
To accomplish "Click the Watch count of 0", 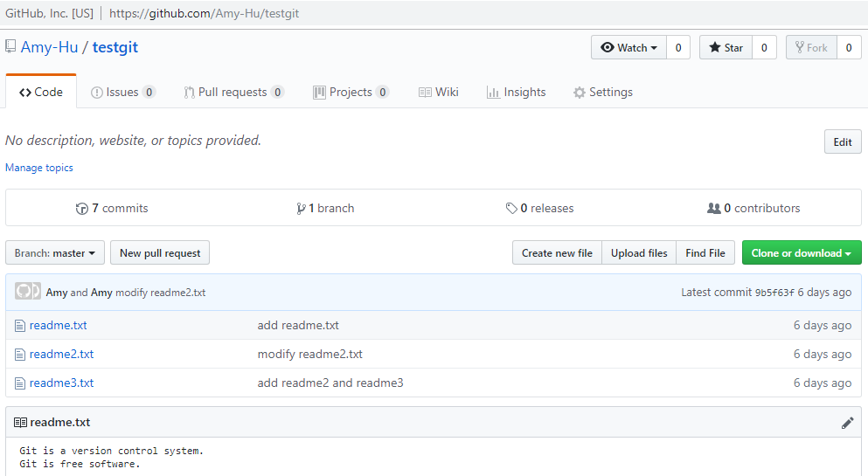I will [x=678, y=47].
